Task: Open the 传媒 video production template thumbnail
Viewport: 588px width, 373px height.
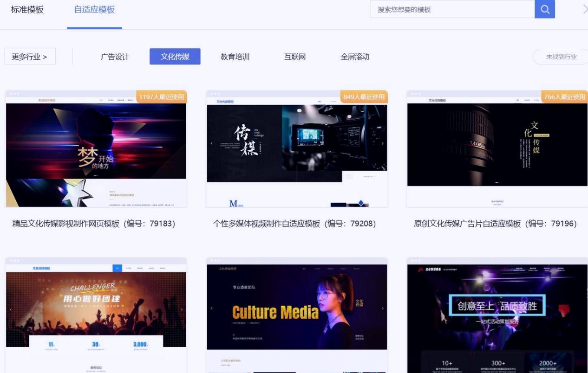Action: [x=297, y=148]
